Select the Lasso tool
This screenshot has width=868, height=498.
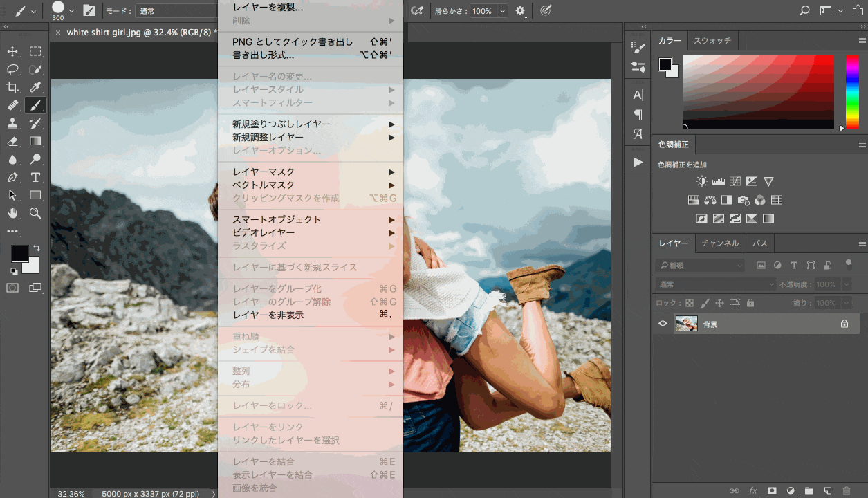[12, 69]
